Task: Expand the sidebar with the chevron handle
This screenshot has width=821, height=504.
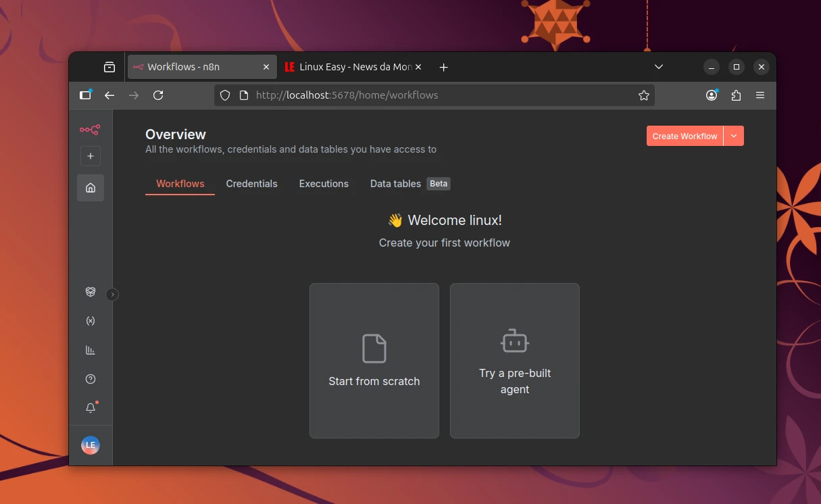Action: (112, 294)
